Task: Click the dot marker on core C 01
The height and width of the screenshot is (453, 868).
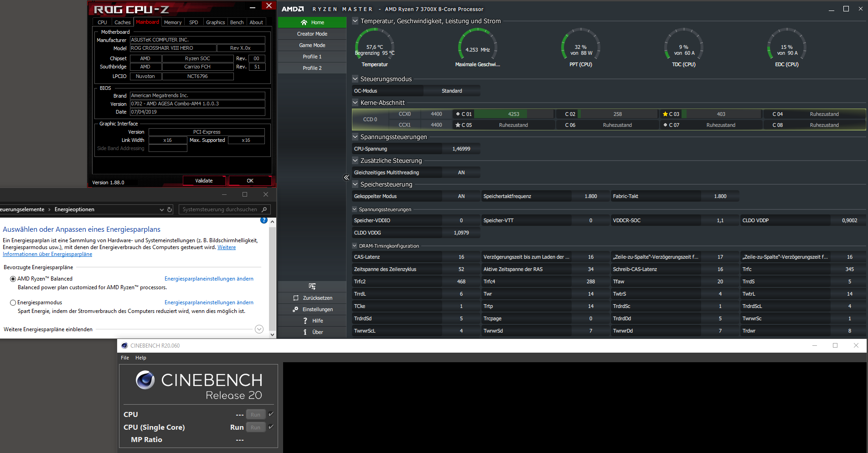Action: click(x=458, y=114)
